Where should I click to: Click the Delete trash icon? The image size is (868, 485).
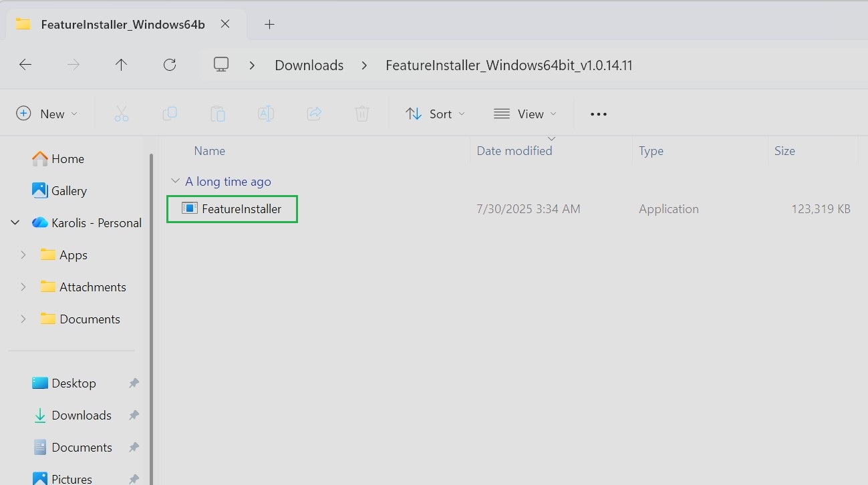pyautogui.click(x=362, y=114)
